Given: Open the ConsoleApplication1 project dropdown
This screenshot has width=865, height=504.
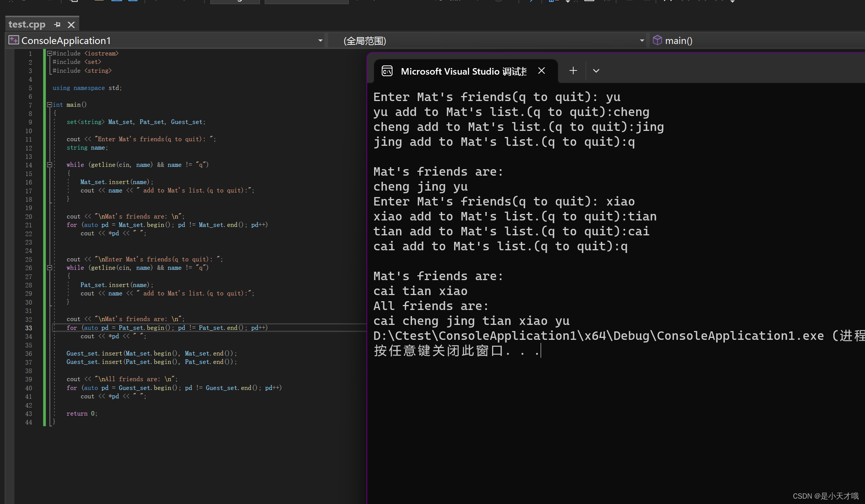Looking at the screenshot, I should coord(320,40).
